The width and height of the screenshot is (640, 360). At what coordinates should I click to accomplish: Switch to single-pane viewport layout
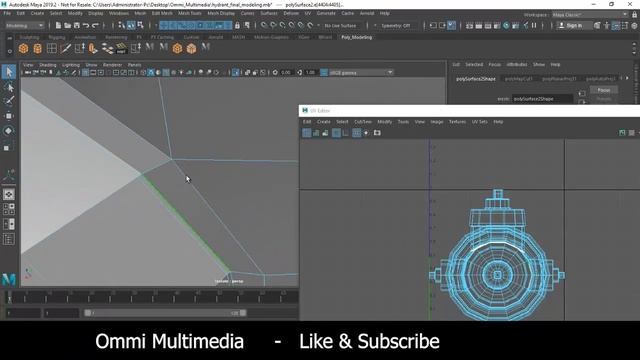(x=9, y=194)
